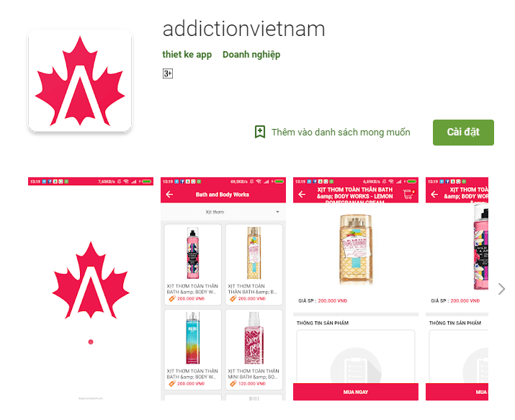Click the Cài đặt install button
This screenshot has height=420, width=515.
[x=463, y=133]
